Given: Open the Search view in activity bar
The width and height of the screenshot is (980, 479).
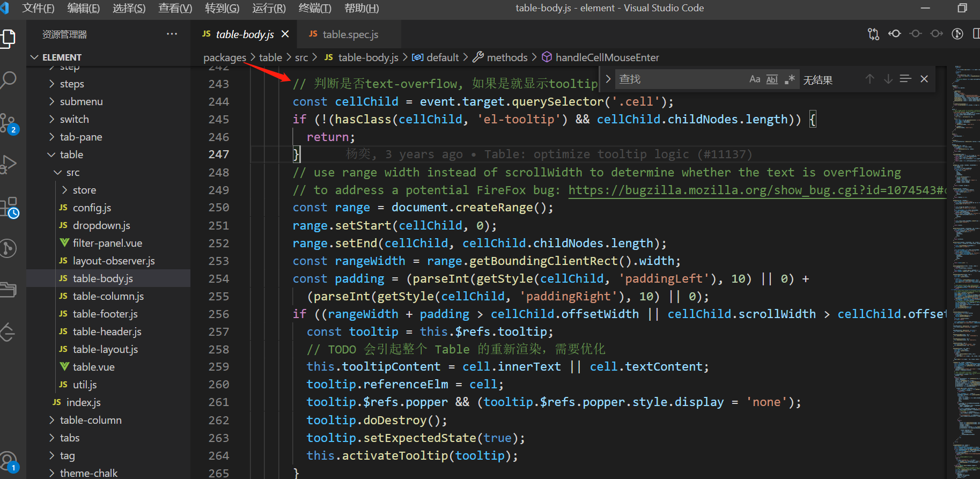Looking at the screenshot, I should tap(9, 80).
